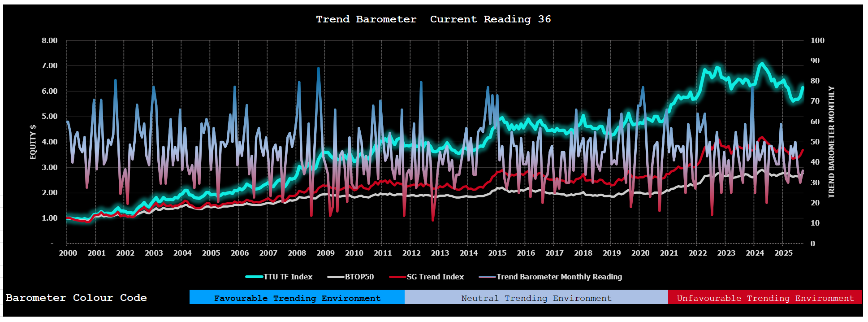Select the 2020 label on the x-axis
Screen dimensions: 868x322
[640, 253]
